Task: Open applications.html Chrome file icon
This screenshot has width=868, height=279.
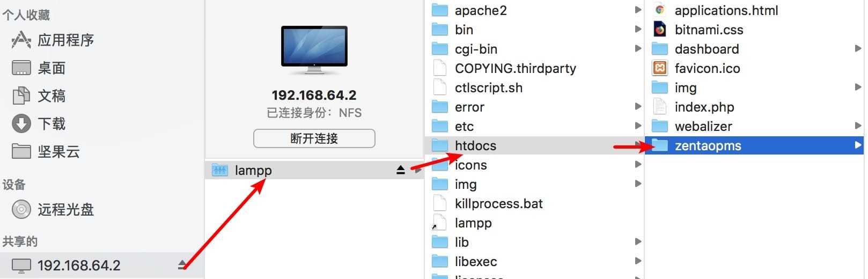Action: (660, 10)
